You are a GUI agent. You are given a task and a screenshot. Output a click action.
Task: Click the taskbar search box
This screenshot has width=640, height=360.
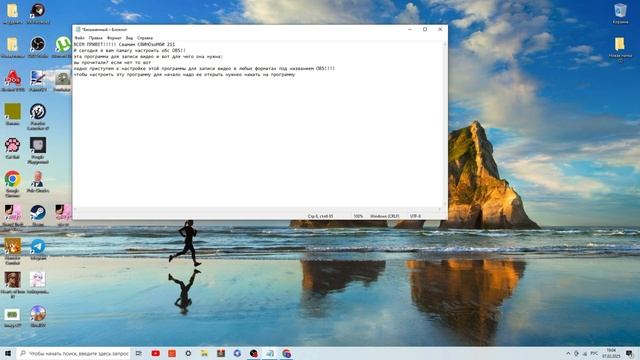74,353
